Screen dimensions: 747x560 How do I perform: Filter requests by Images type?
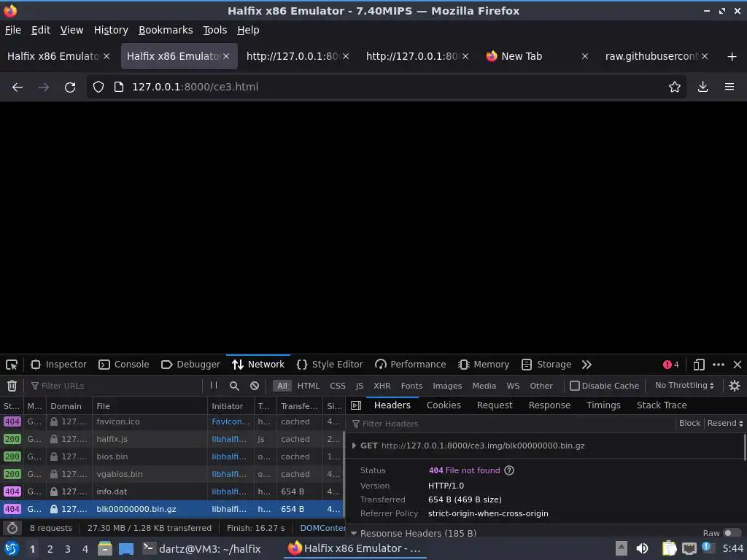(447, 386)
